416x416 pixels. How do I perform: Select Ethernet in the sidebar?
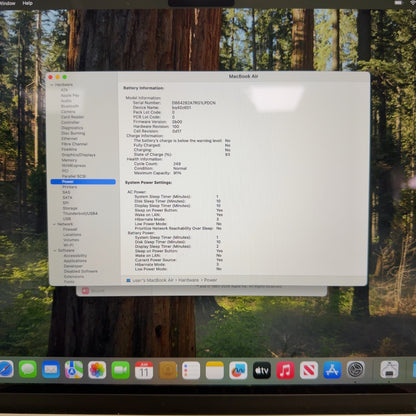(69, 138)
